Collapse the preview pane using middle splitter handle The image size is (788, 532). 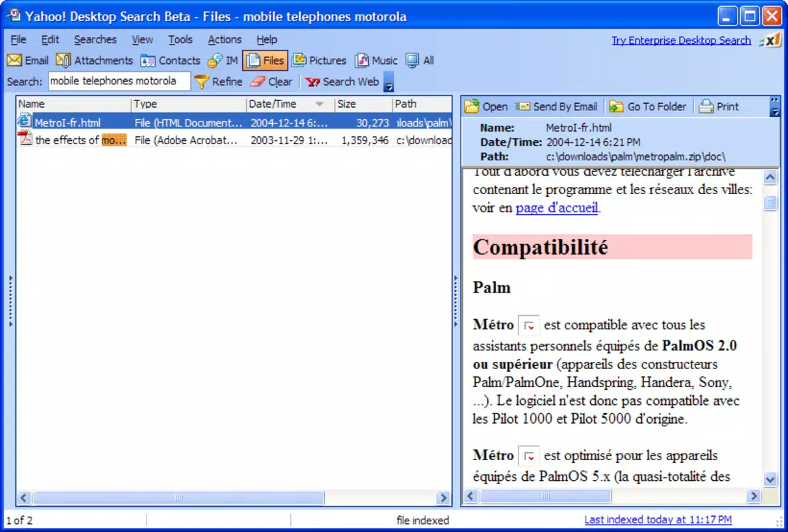456,301
